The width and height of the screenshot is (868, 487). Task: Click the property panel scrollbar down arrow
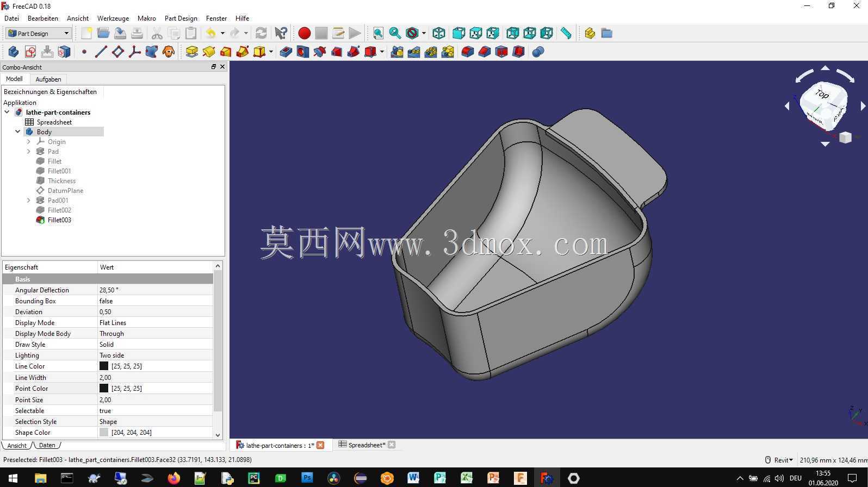click(x=218, y=435)
